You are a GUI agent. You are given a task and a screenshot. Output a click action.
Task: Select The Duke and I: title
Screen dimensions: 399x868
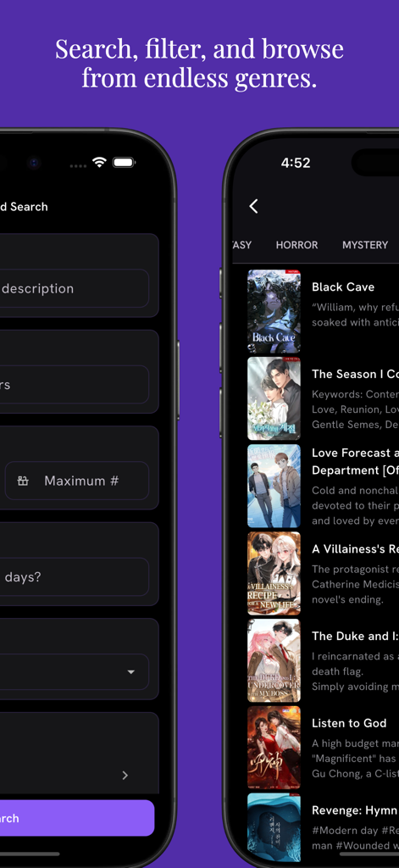[355, 636]
